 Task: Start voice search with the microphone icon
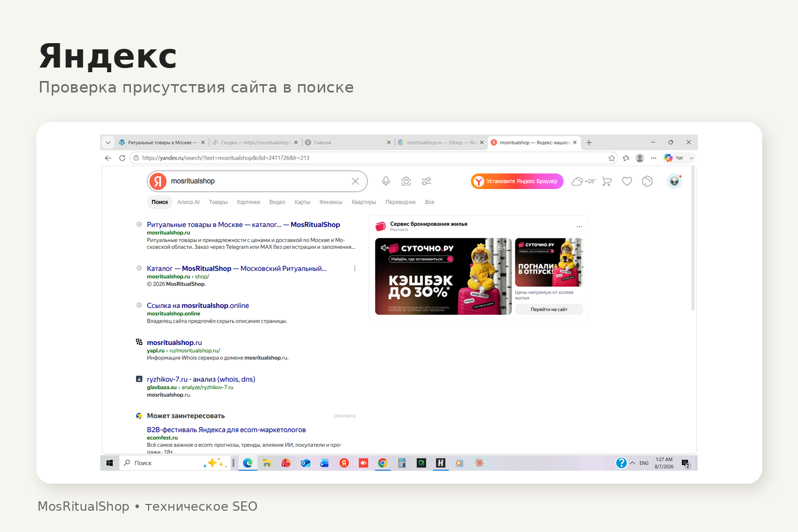click(386, 181)
